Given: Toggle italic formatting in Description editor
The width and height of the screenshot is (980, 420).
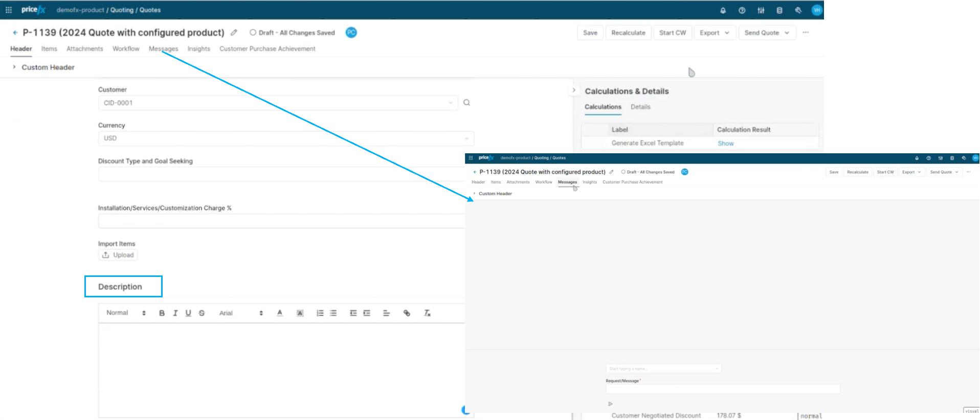Looking at the screenshot, I should 175,313.
